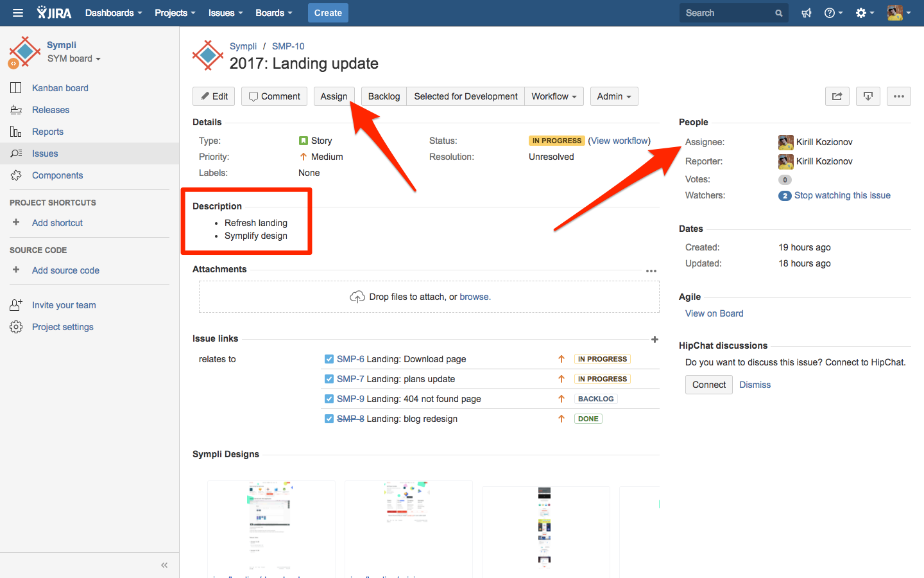Open Reports in sidebar
The height and width of the screenshot is (578, 924).
[48, 132]
